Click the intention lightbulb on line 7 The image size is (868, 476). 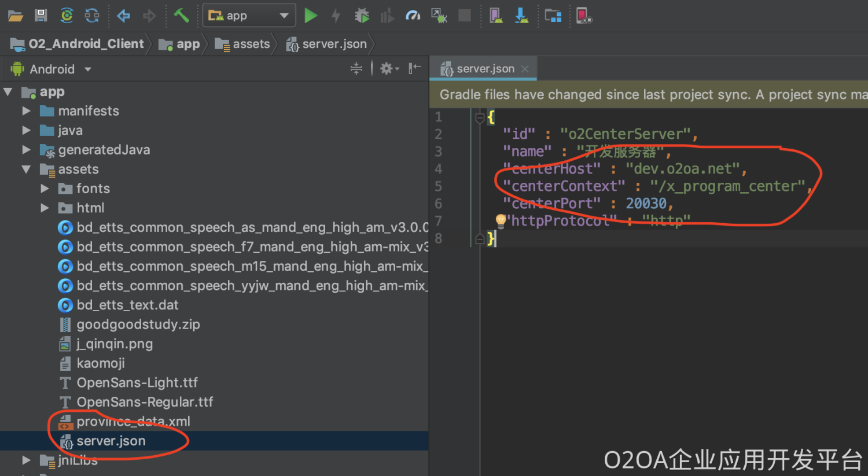501,220
